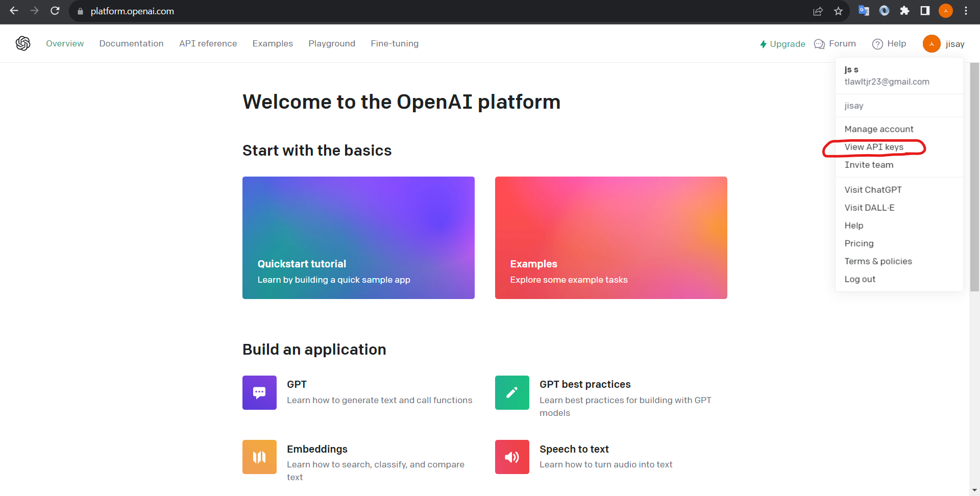This screenshot has height=496, width=980.
Task: Bookmark this page with the star icon
Action: coord(838,11)
